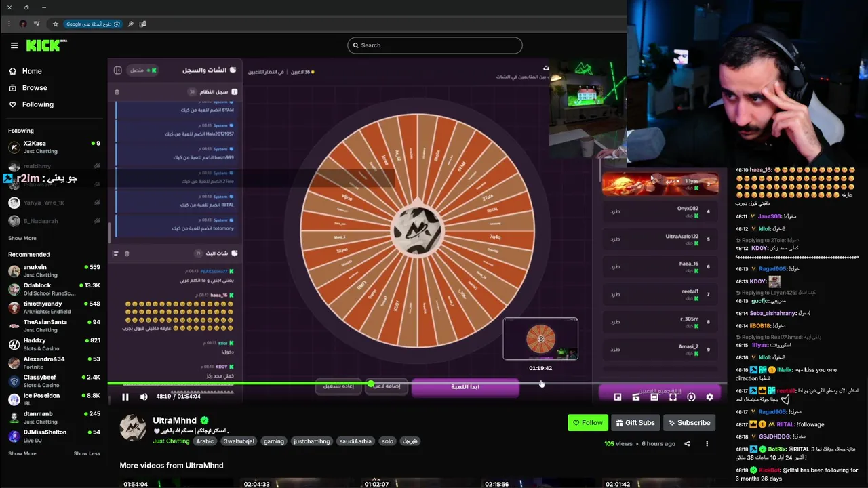Image resolution: width=868 pixels, height=488 pixels.
Task: Subscribe to UltraMhnd channel
Action: (x=689, y=423)
